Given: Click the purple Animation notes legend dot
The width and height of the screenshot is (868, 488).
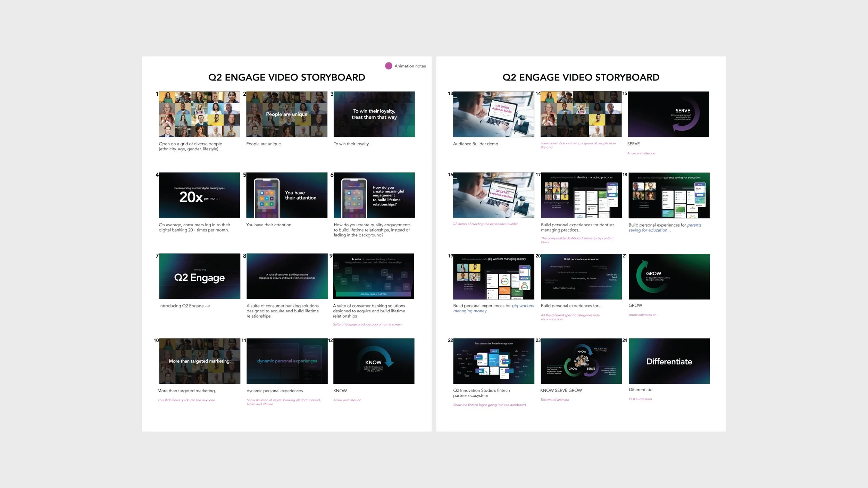Looking at the screenshot, I should point(389,66).
